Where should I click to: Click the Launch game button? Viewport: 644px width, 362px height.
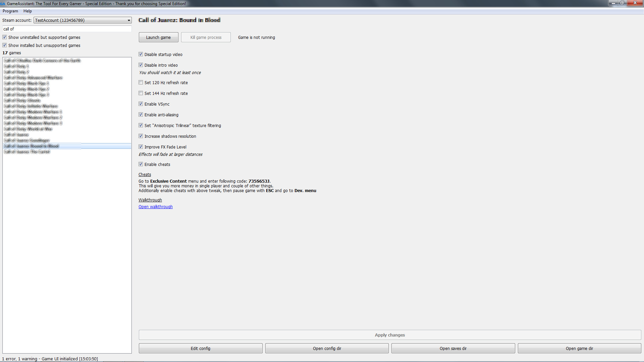point(158,37)
